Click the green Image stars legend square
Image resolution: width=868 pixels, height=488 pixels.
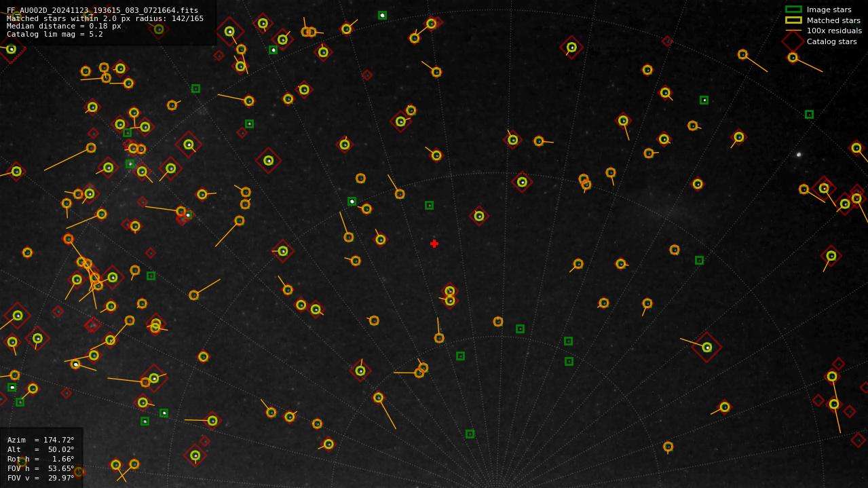[x=793, y=10]
